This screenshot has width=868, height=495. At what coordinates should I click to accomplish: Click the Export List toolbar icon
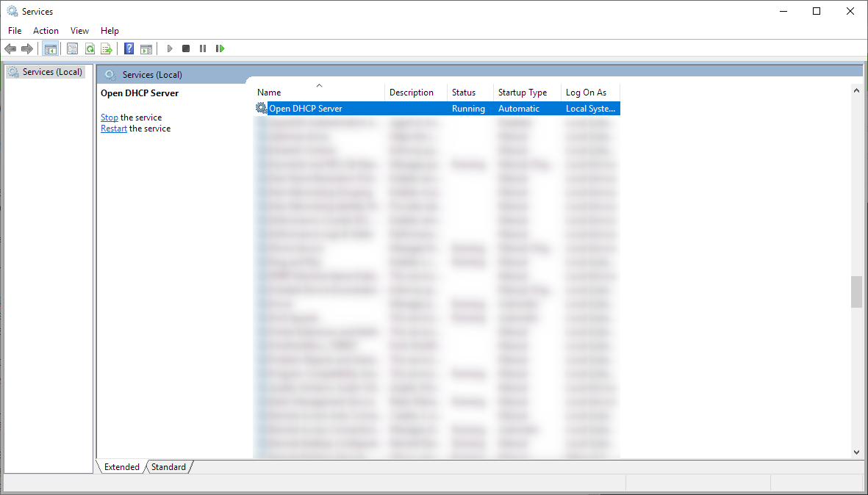107,48
